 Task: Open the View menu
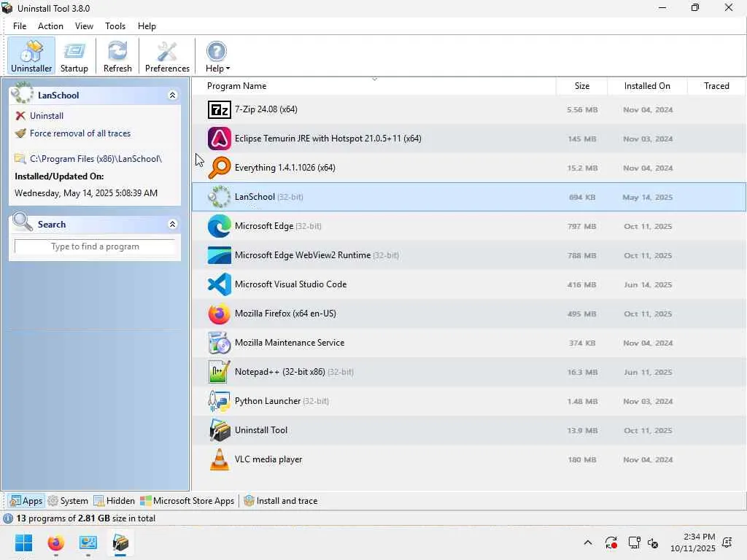84,26
